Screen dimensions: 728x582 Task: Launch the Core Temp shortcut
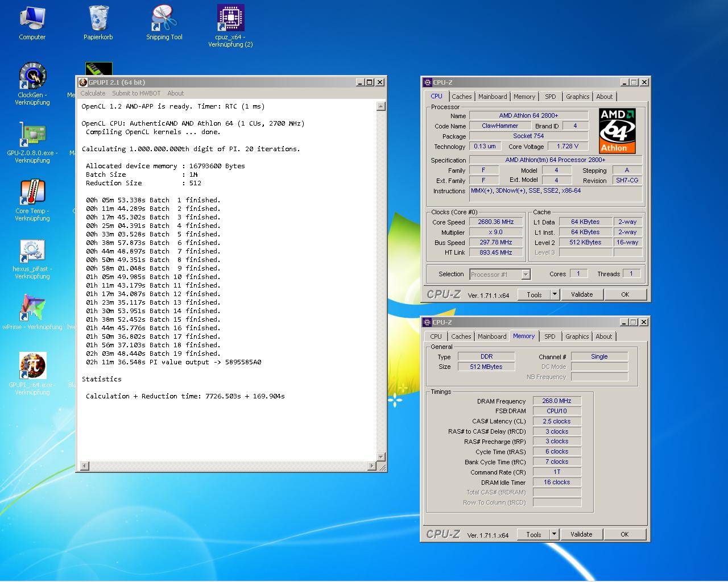[32, 200]
